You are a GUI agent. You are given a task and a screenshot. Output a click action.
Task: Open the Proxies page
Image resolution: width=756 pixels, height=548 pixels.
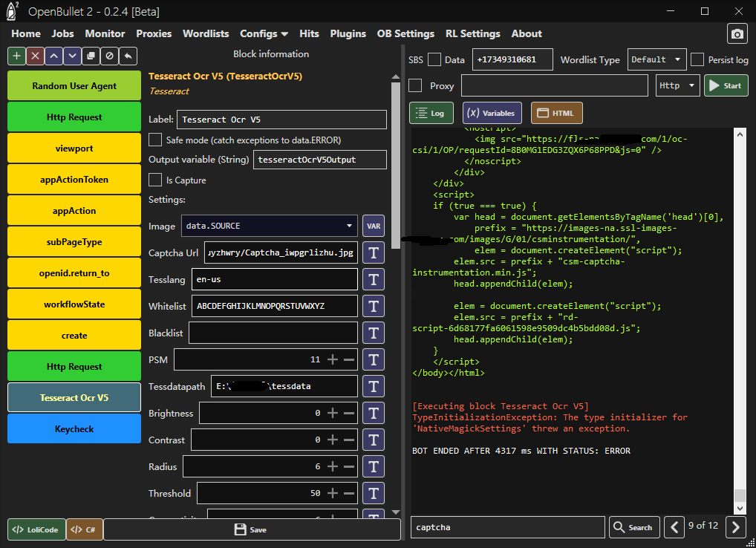[154, 33]
